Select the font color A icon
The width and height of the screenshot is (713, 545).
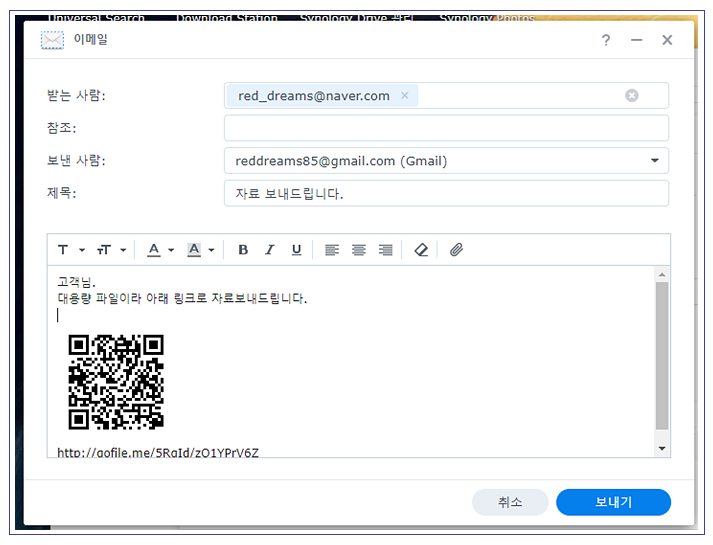[154, 250]
